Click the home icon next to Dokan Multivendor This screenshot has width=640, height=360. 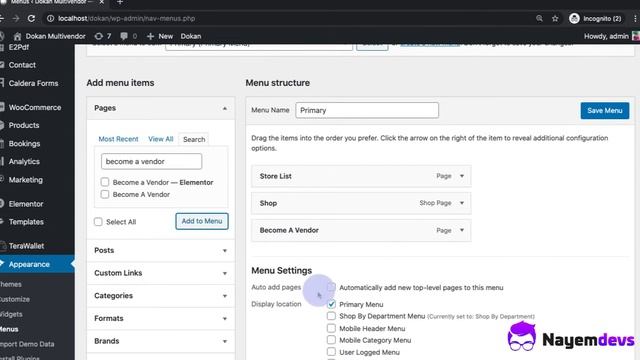[x=17, y=36]
